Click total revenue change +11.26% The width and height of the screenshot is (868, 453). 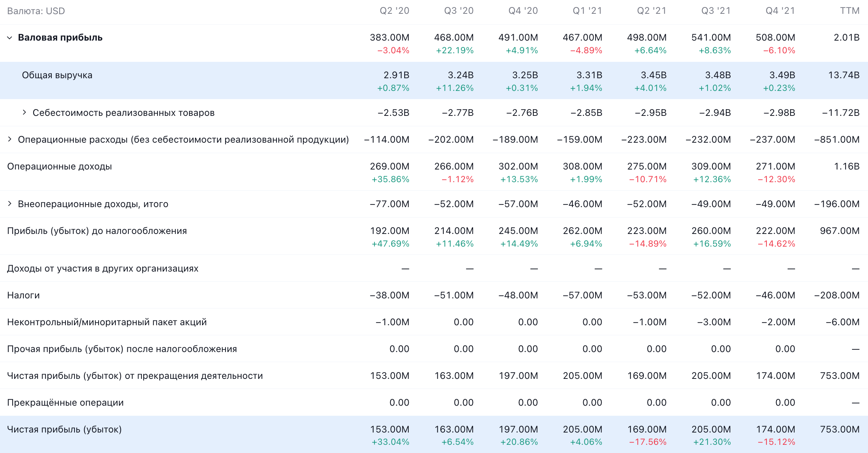454,88
